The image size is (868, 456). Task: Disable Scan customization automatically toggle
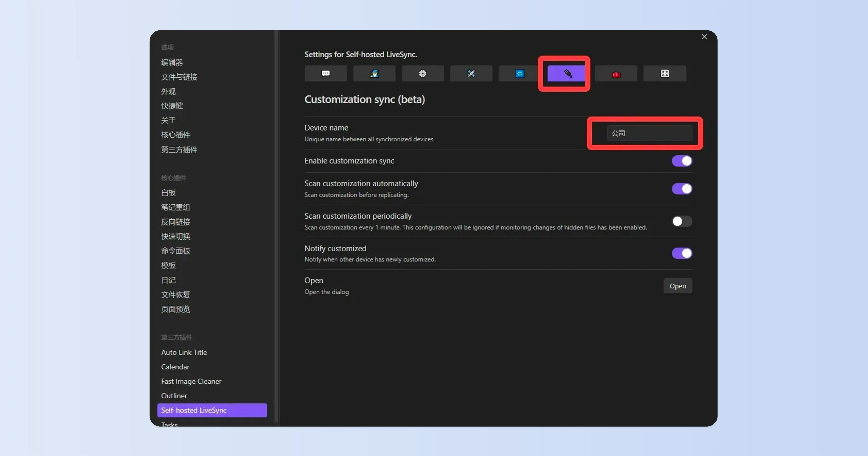(682, 189)
